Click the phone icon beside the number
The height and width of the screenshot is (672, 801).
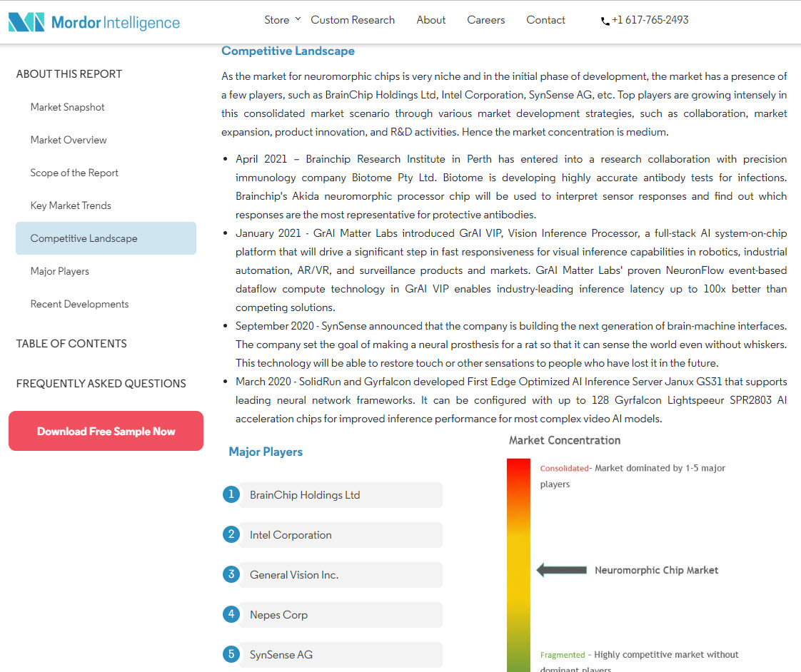pyautogui.click(x=605, y=21)
